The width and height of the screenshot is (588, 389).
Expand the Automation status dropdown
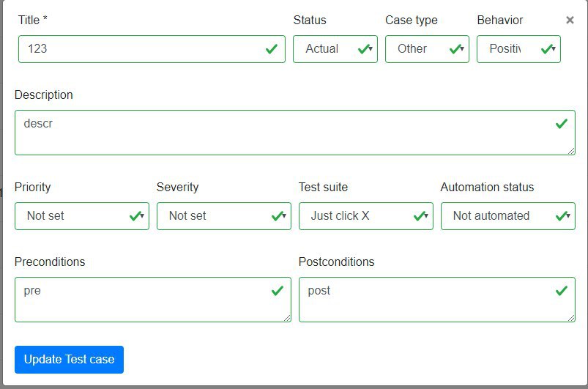(x=508, y=216)
